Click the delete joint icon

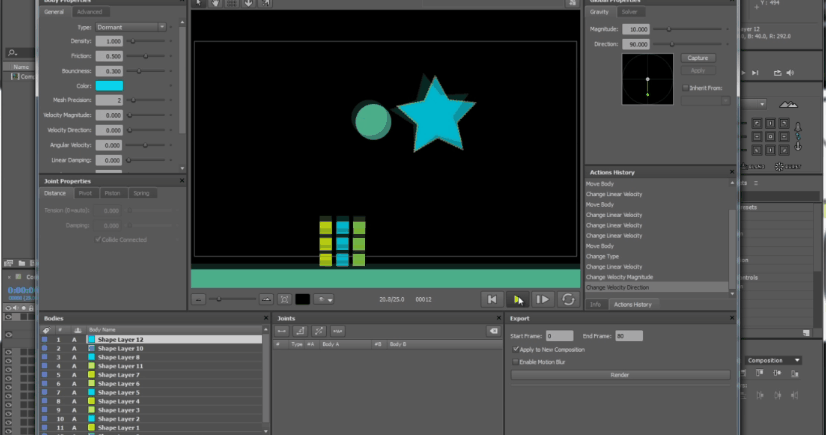point(493,331)
